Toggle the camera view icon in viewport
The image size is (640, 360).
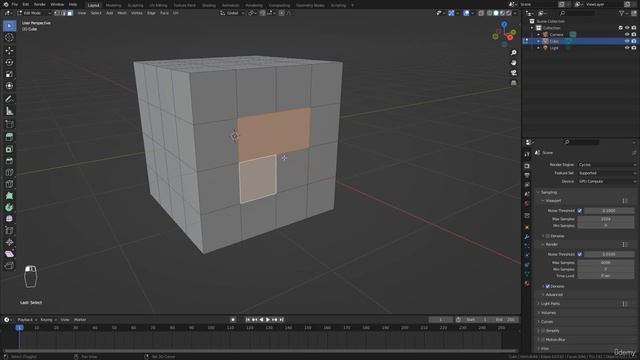[513, 73]
